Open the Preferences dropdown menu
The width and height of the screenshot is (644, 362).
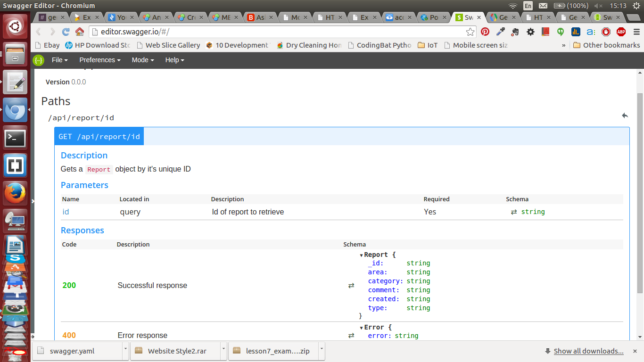pyautogui.click(x=100, y=60)
